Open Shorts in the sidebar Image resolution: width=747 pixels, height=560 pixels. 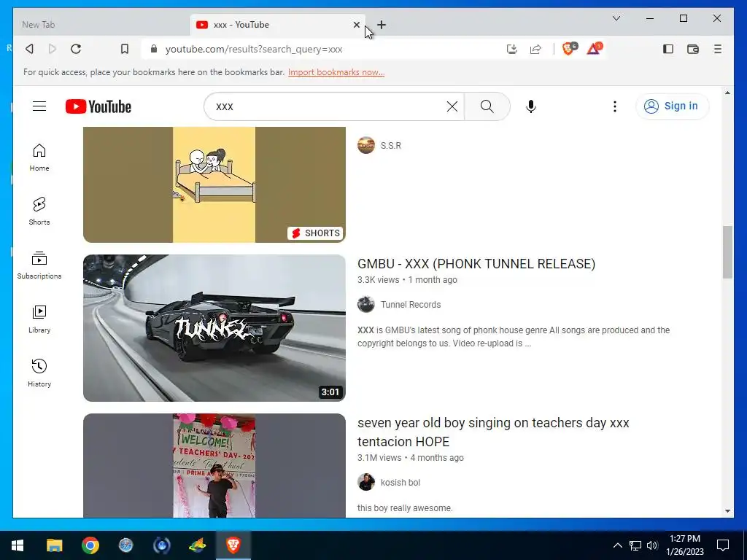pyautogui.click(x=39, y=211)
